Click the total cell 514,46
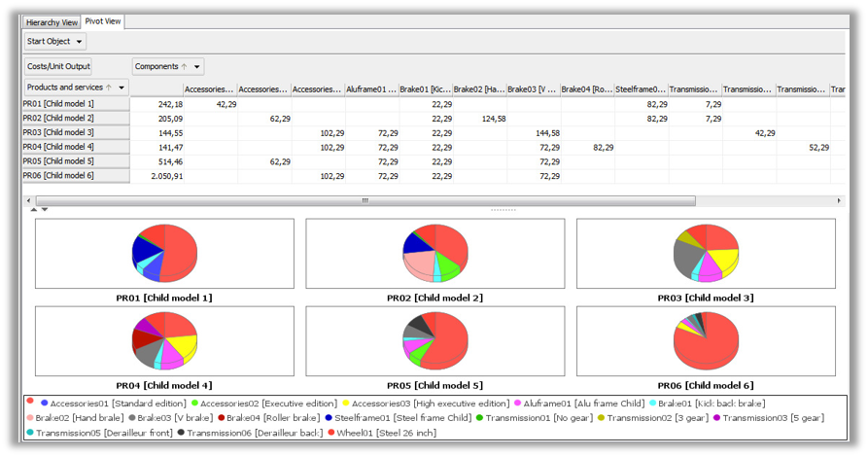The height and width of the screenshot is (457, 868). [170, 161]
